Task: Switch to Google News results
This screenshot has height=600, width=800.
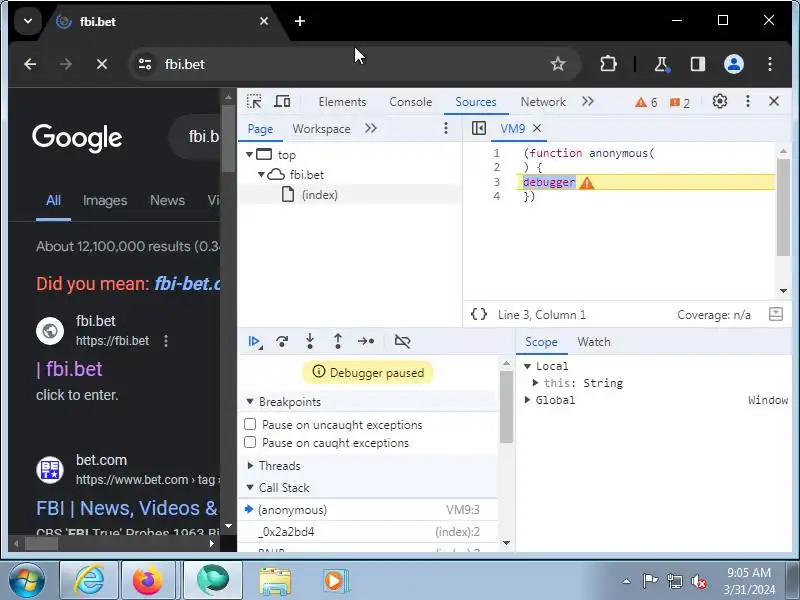Action: click(x=167, y=200)
